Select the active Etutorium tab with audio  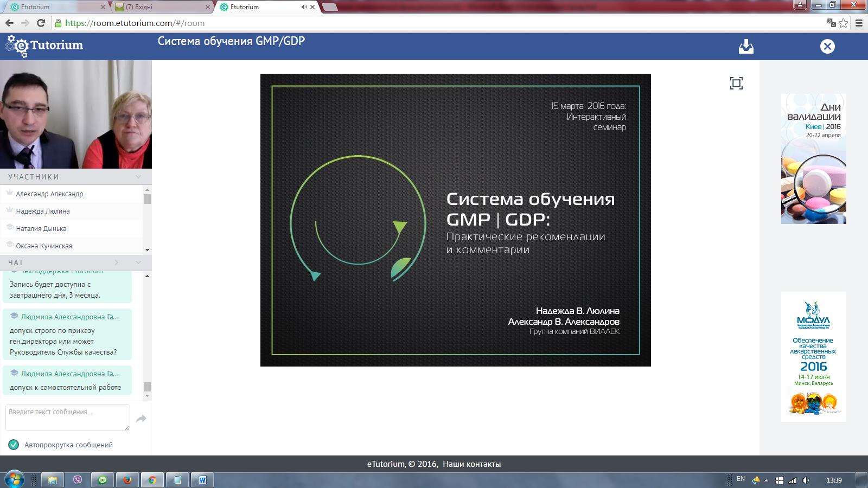[266, 7]
